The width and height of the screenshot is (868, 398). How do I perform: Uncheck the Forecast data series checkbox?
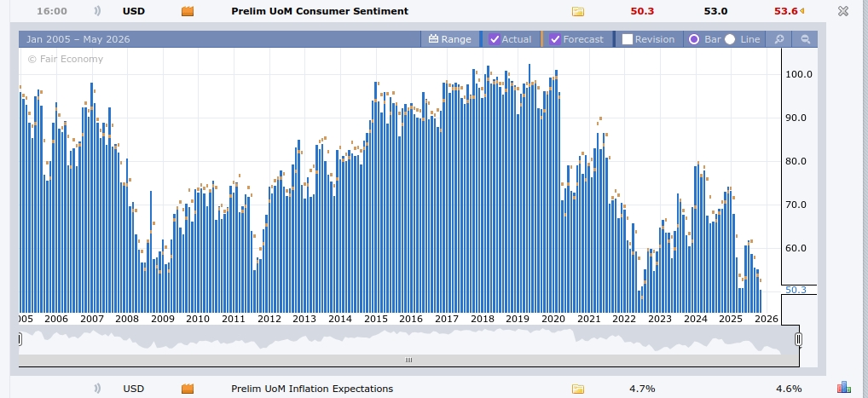pos(555,39)
